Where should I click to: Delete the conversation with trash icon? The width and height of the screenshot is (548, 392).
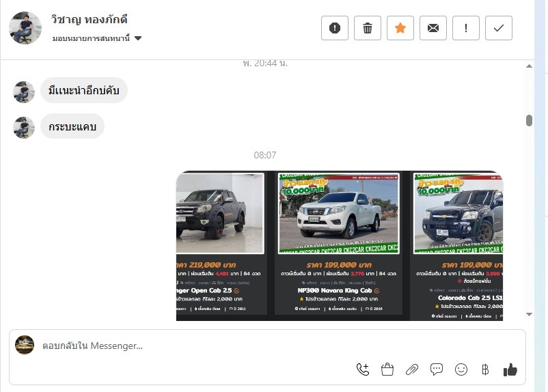pyautogui.click(x=368, y=28)
